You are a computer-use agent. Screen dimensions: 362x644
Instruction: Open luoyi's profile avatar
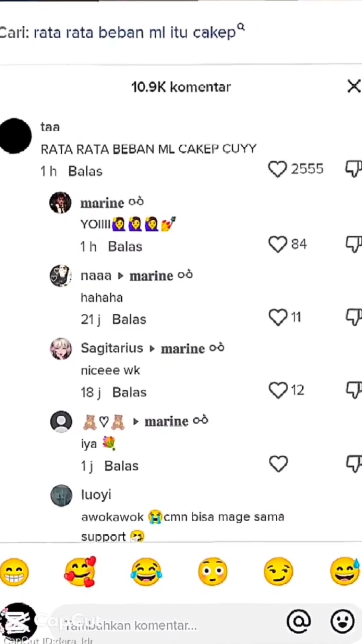61,495
